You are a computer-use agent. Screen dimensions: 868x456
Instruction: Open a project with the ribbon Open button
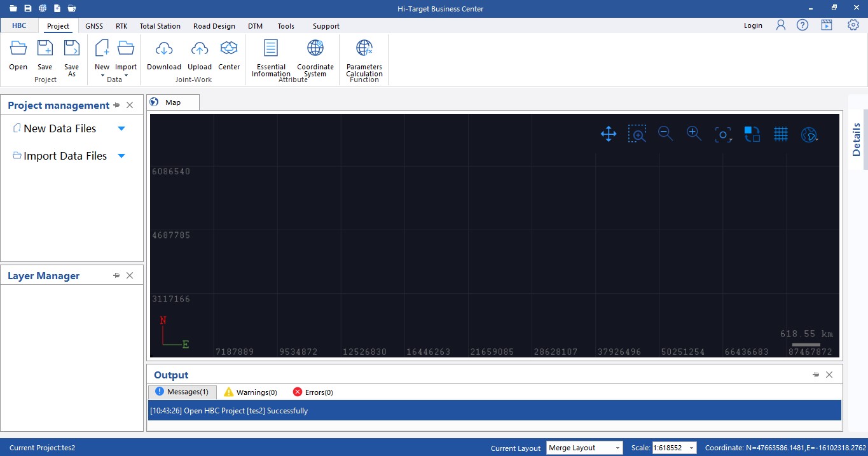pos(18,55)
